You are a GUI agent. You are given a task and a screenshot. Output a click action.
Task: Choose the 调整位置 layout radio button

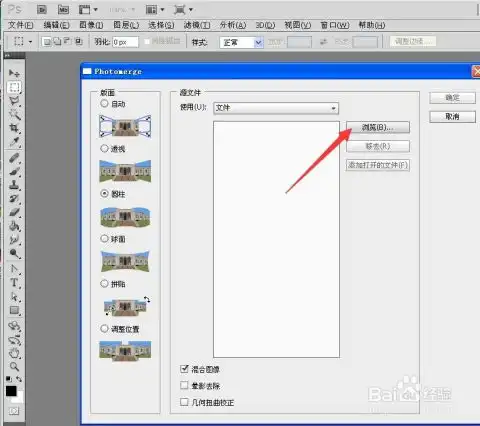point(104,329)
